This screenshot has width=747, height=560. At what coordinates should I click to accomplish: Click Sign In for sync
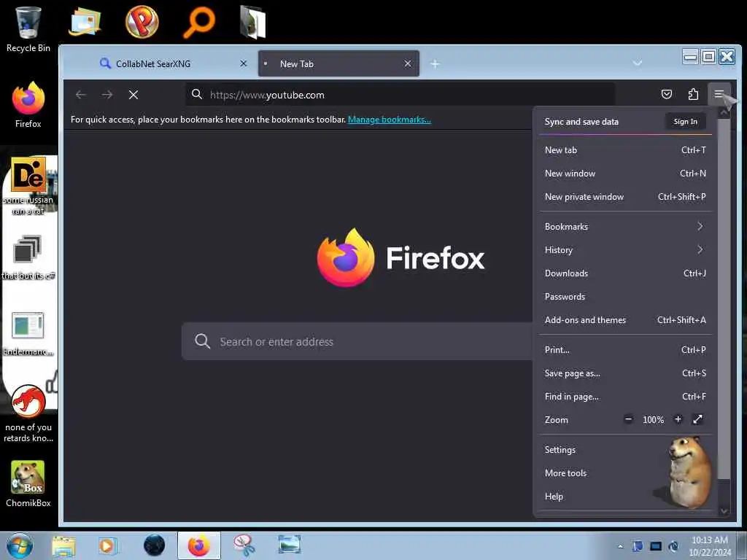click(x=685, y=122)
